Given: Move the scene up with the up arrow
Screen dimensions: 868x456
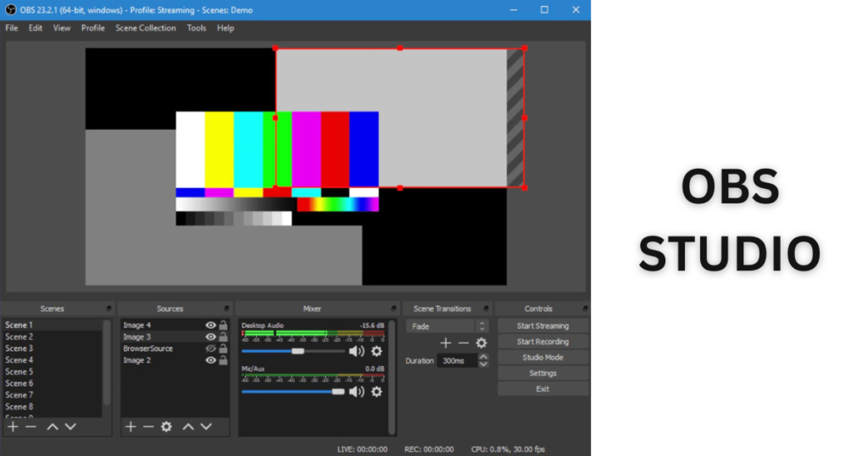Looking at the screenshot, I should [x=53, y=426].
